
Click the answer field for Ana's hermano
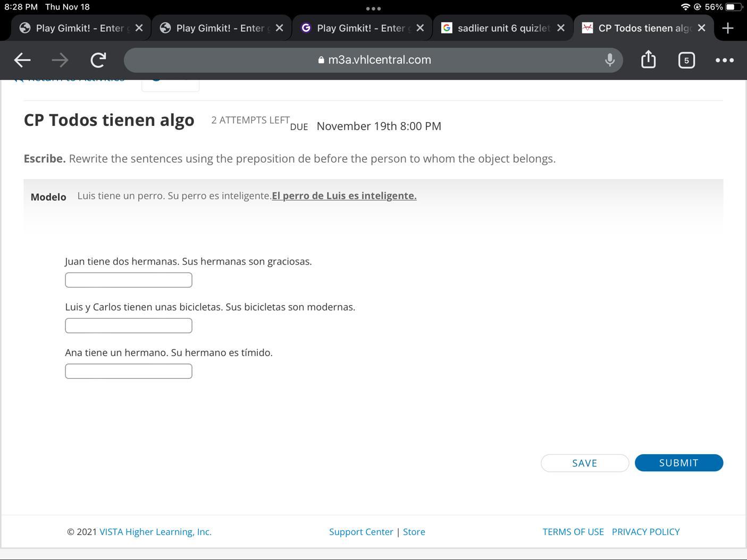point(129,371)
